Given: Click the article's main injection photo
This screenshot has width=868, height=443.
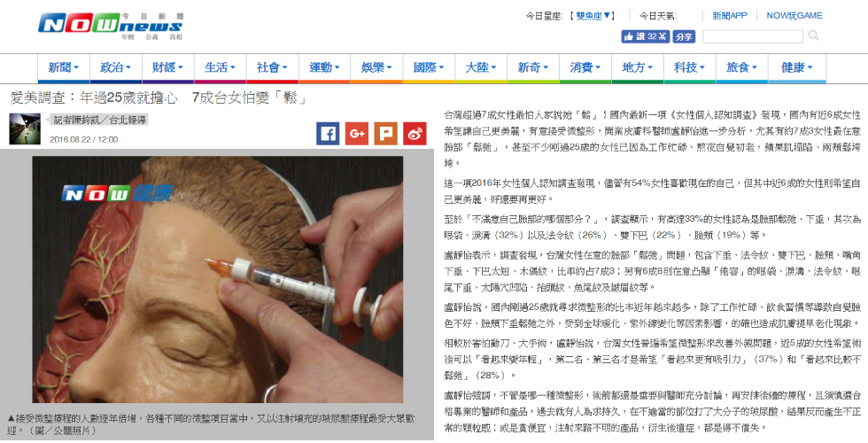Looking at the screenshot, I should pyautogui.click(x=218, y=279).
